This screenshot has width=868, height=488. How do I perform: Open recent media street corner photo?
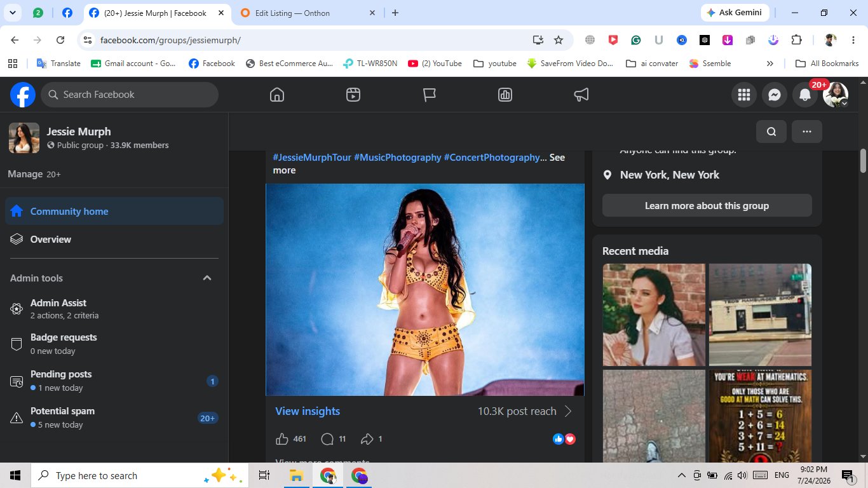click(x=760, y=315)
